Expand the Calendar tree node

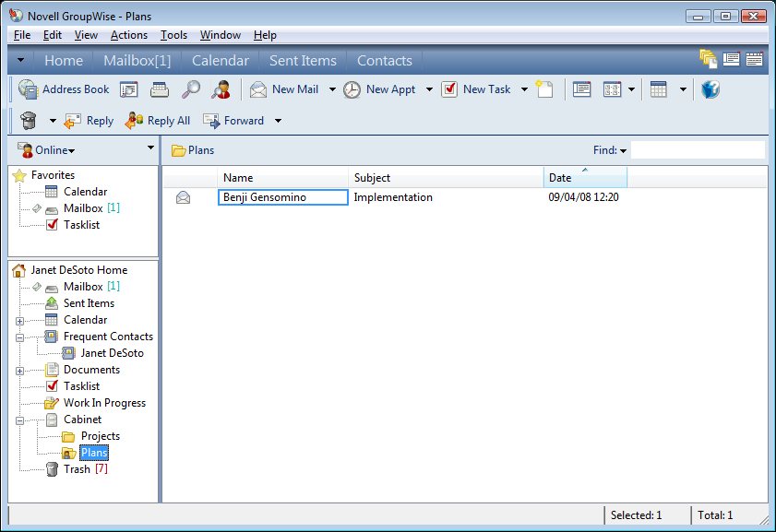(19, 322)
